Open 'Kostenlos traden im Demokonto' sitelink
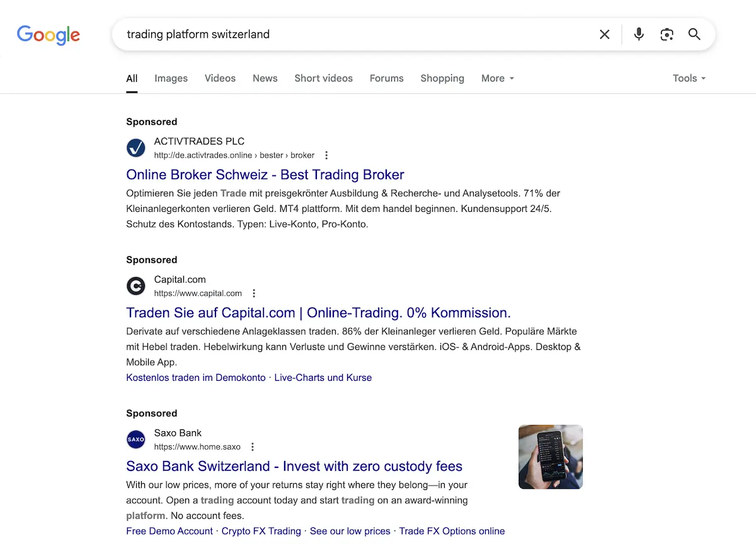 196,378
